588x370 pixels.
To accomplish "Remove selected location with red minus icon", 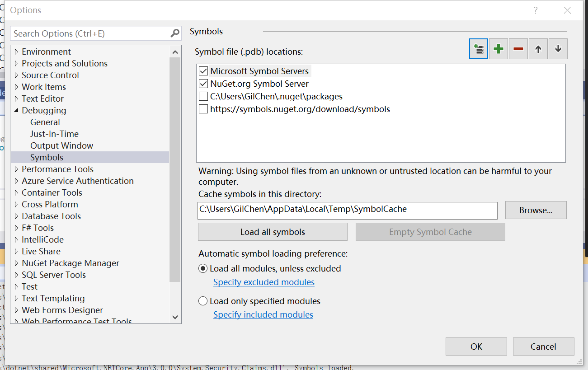I will pyautogui.click(x=518, y=48).
